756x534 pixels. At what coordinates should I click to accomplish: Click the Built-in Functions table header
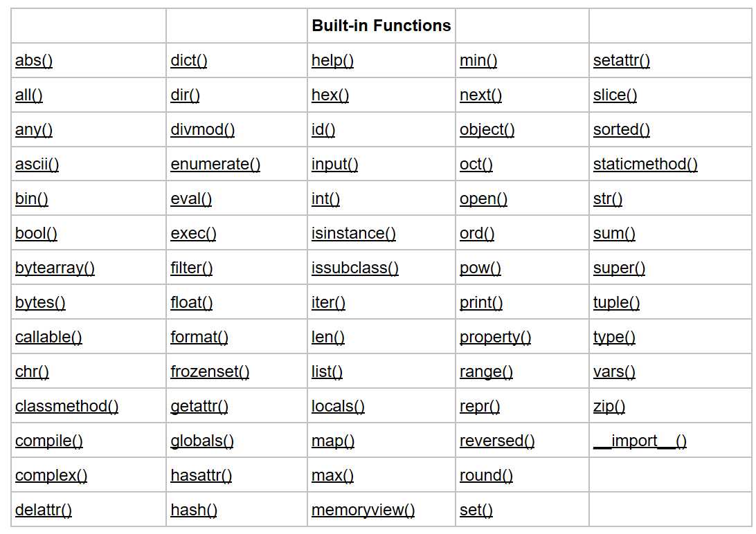pos(381,26)
